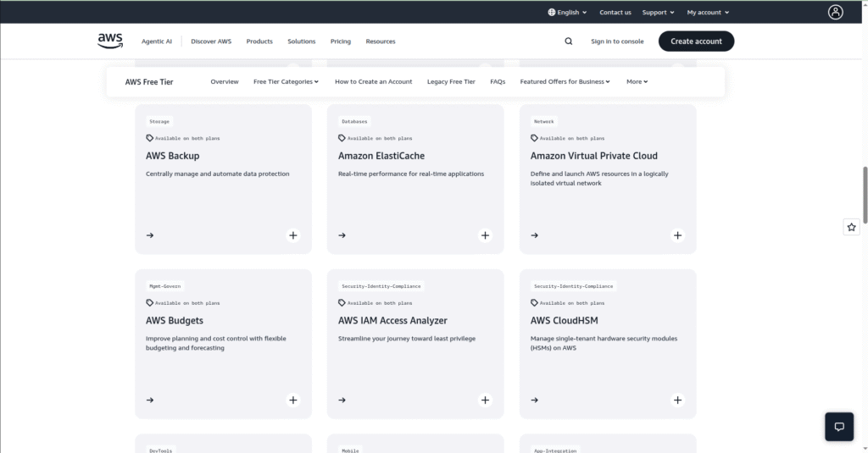The width and height of the screenshot is (868, 453).
Task: Click the arrow on AWS IAM Access Analyzer card
Action: point(342,400)
